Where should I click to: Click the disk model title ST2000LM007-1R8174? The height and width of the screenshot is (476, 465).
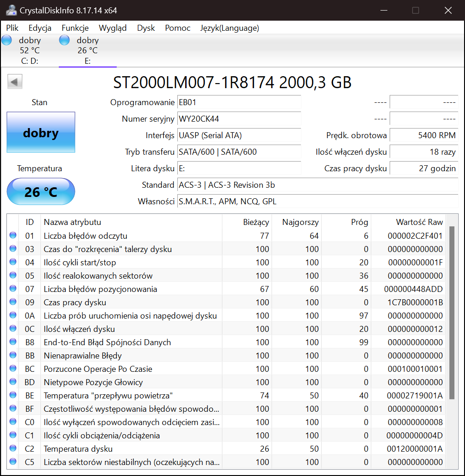pos(193,82)
